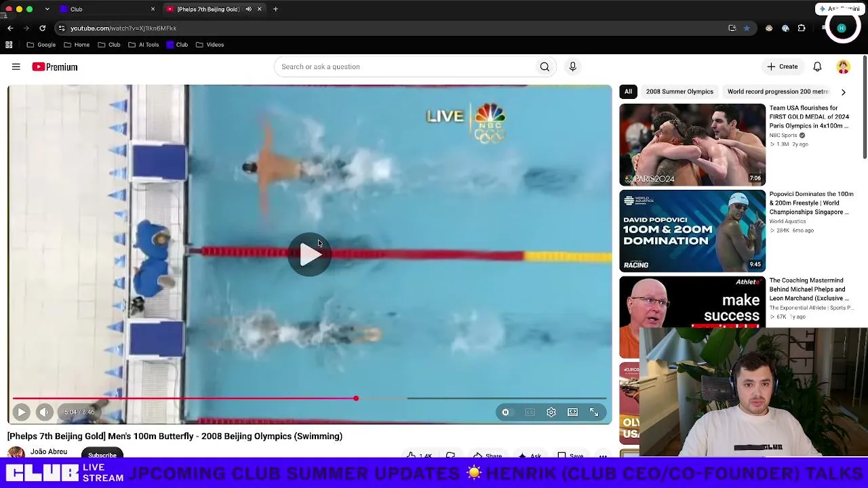
Task: Bookmark this page with the star icon
Action: [x=747, y=28]
